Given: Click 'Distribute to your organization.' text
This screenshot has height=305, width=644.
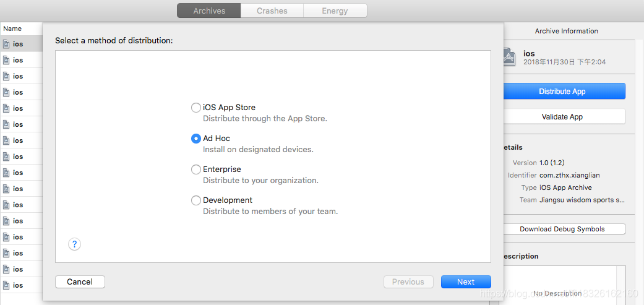Looking at the screenshot, I should coord(260,181).
